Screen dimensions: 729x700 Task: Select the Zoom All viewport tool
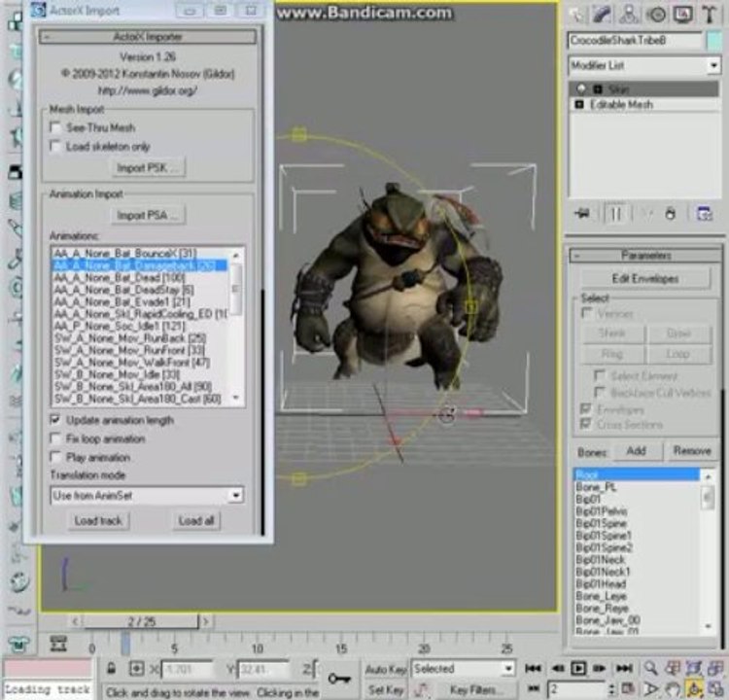tap(673, 668)
